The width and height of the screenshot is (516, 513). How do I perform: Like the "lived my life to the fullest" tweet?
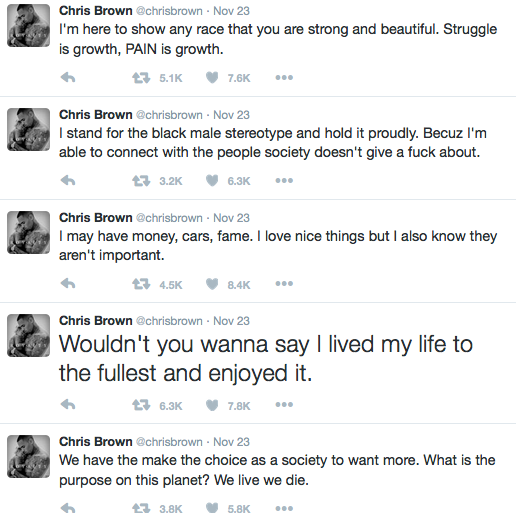point(212,405)
